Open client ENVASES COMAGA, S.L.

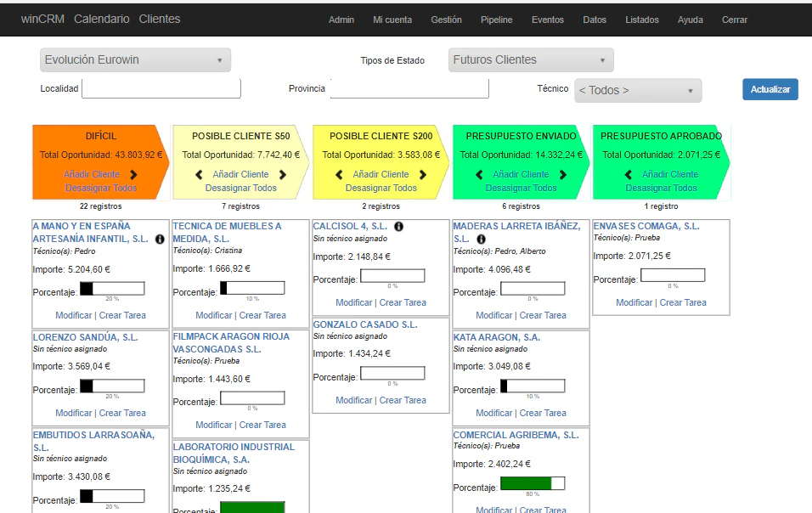(x=646, y=226)
